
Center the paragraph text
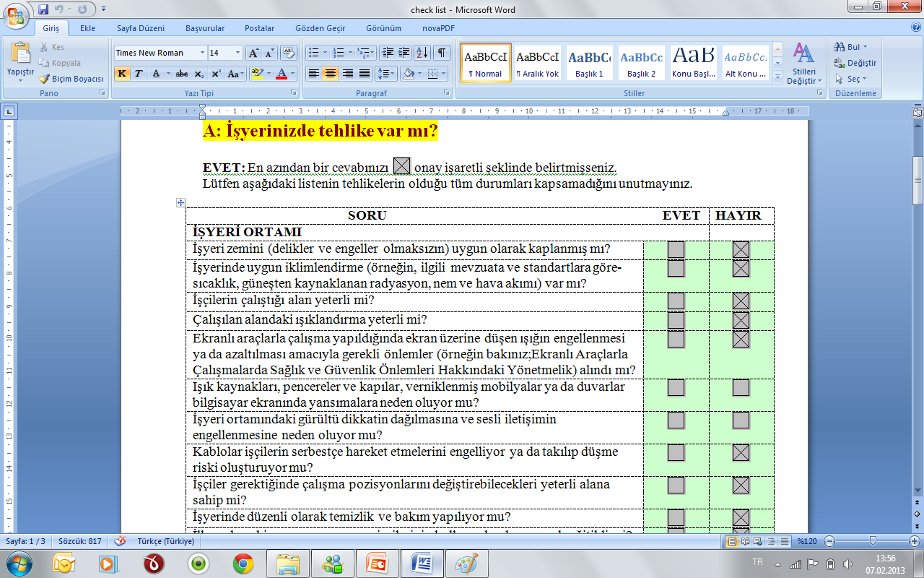(x=331, y=74)
